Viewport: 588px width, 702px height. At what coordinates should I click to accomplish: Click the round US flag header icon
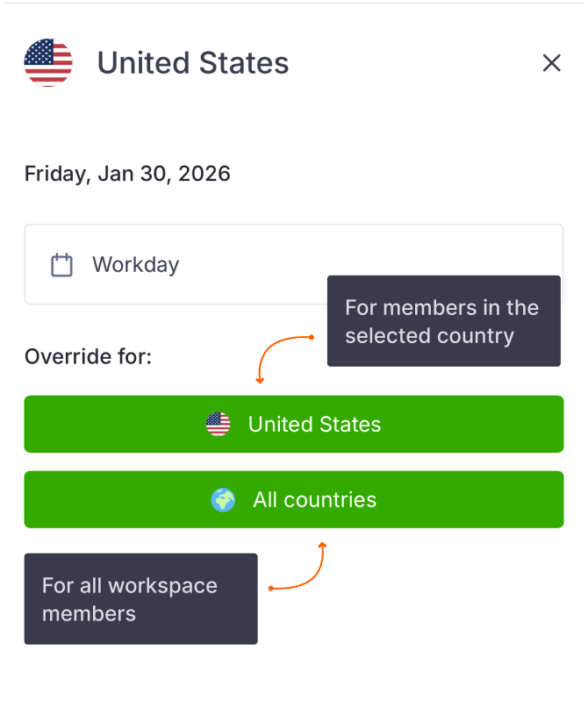(48, 63)
